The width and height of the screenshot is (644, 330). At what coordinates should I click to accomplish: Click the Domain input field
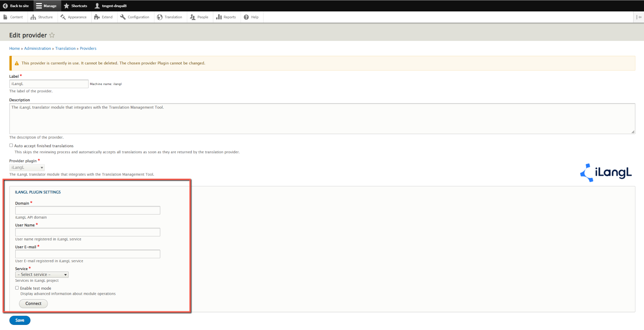coord(88,210)
